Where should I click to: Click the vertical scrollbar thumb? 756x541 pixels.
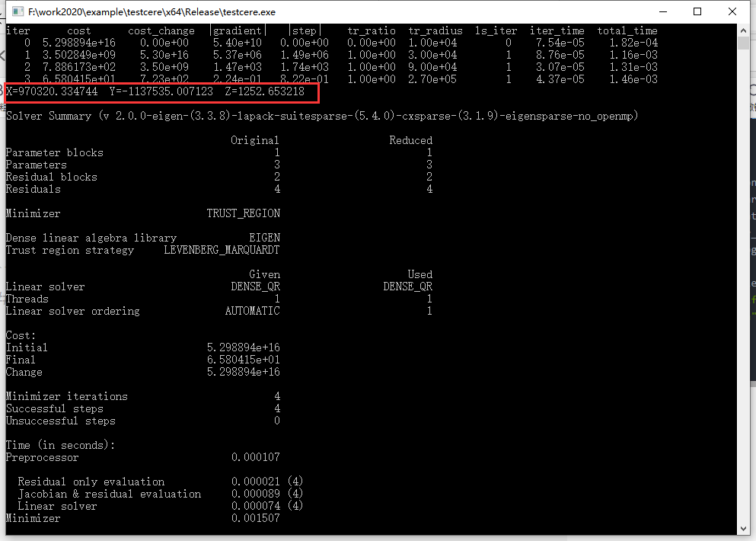(x=743, y=43)
